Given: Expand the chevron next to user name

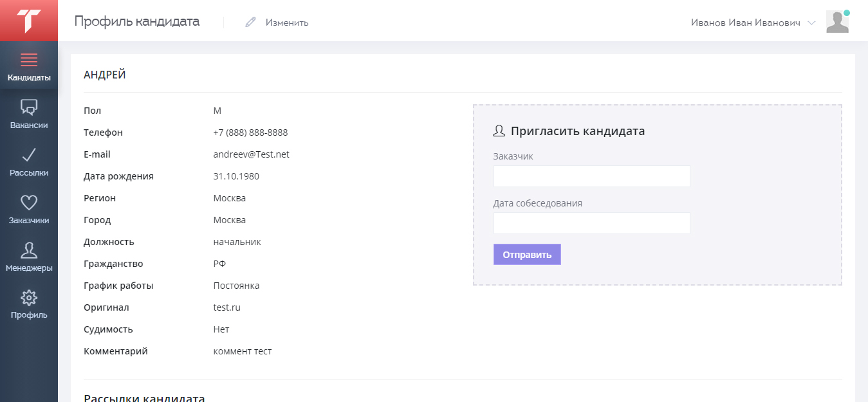Looking at the screenshot, I should point(811,23).
